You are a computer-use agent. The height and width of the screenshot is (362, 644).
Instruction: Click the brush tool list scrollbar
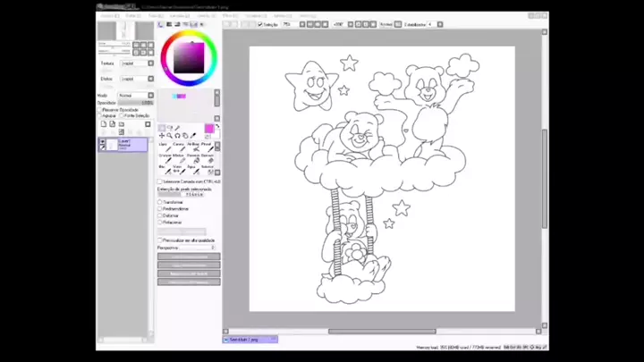point(217,158)
